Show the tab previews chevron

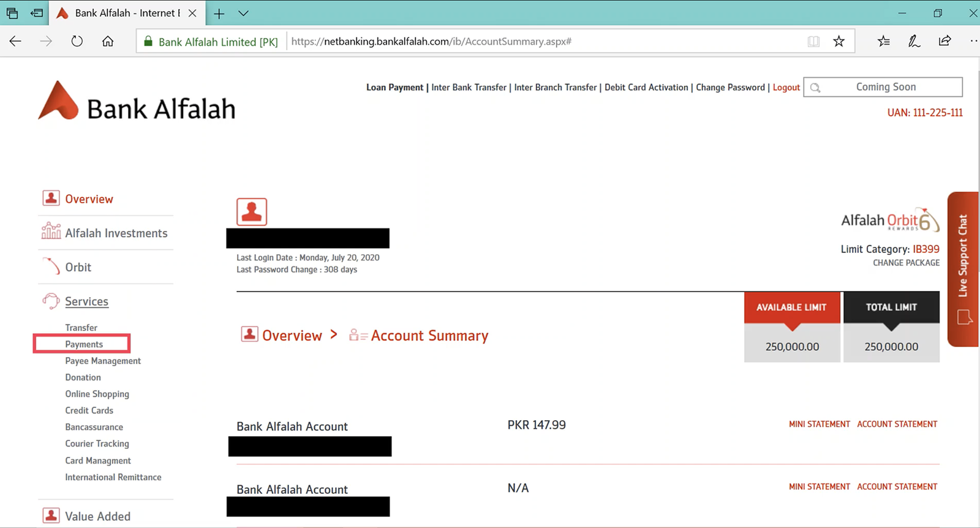click(x=243, y=13)
